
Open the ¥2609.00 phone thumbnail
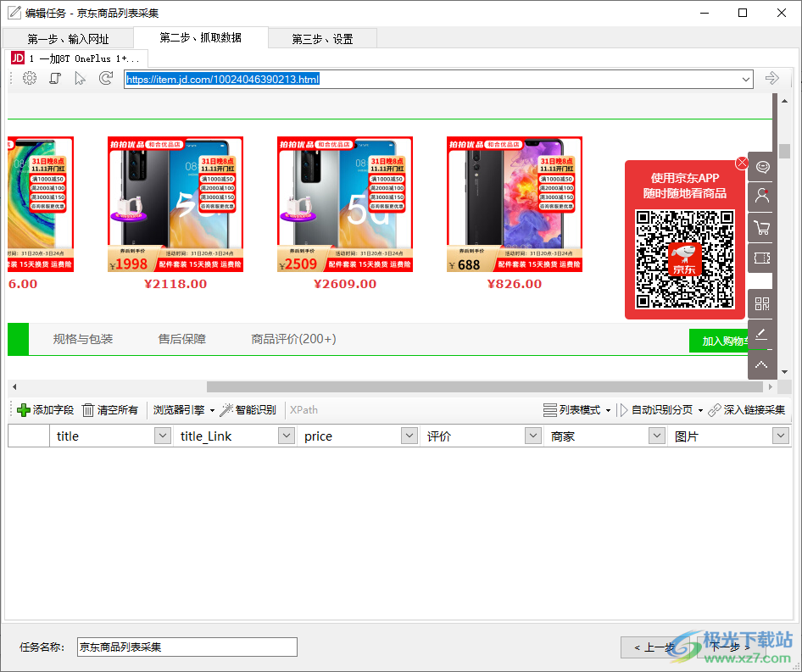pos(345,204)
